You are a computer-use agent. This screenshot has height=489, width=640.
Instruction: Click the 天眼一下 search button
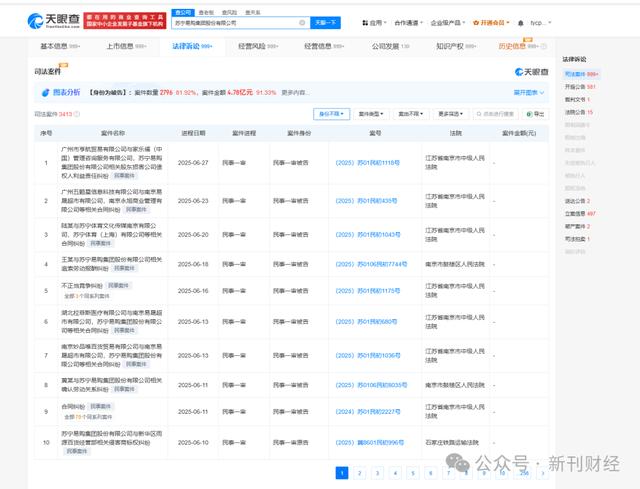pyautogui.click(x=325, y=23)
